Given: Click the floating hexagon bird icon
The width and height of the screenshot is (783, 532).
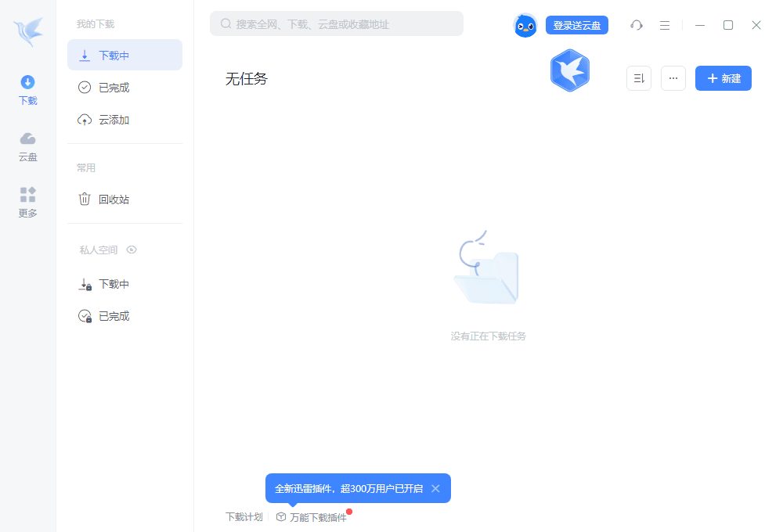Looking at the screenshot, I should click(570, 70).
